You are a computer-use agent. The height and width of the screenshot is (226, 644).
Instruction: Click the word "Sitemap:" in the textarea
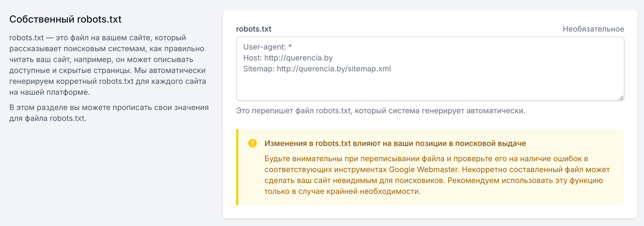258,69
